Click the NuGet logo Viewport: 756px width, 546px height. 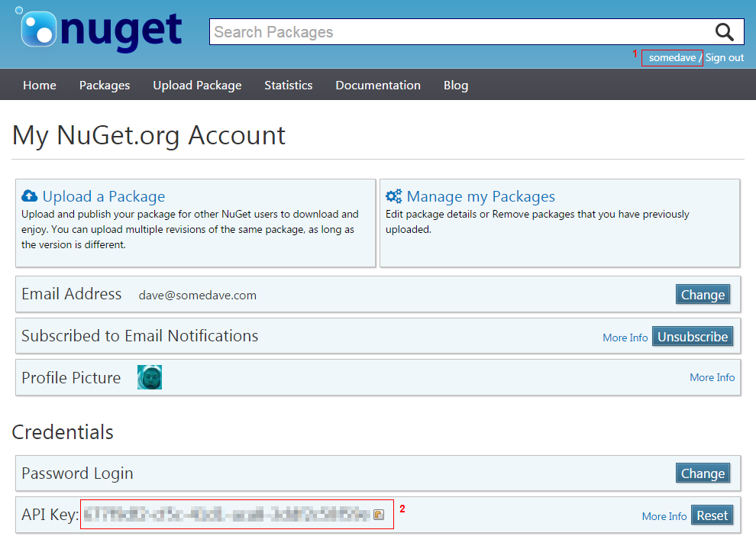pos(99,30)
